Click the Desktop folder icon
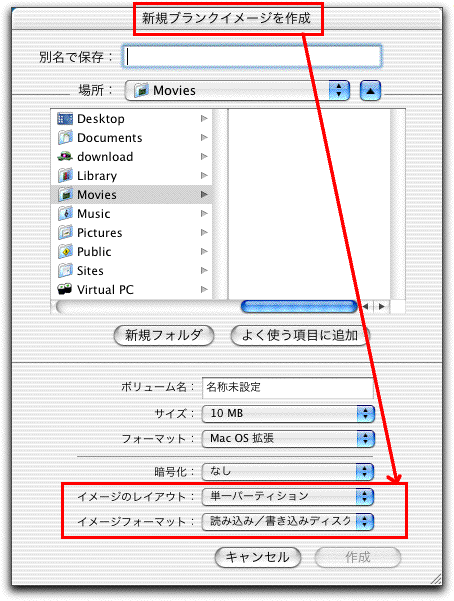Screen dimensions: 454x601 coord(65,119)
